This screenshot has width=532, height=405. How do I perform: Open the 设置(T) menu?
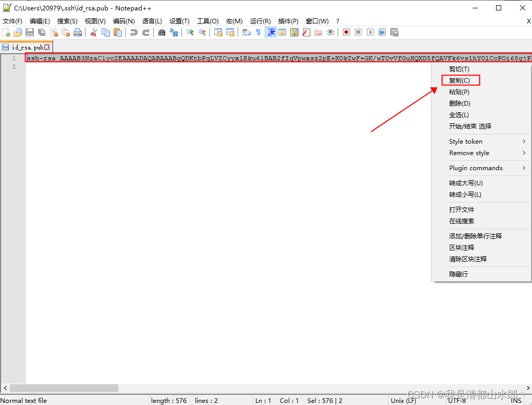click(179, 21)
